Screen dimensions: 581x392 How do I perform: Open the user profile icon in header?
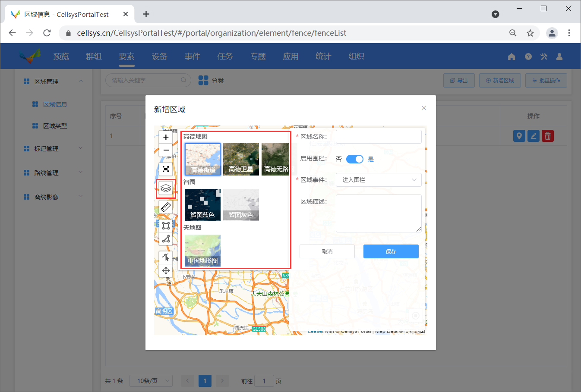(x=559, y=56)
